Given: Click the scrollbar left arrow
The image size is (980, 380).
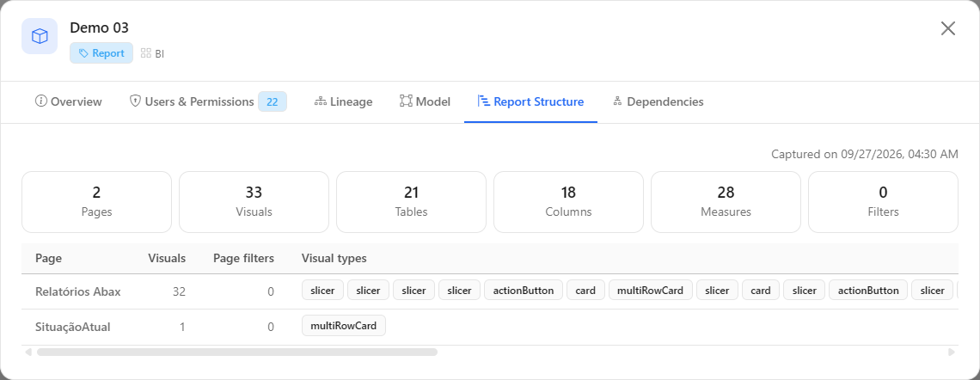Looking at the screenshot, I should click(x=28, y=352).
